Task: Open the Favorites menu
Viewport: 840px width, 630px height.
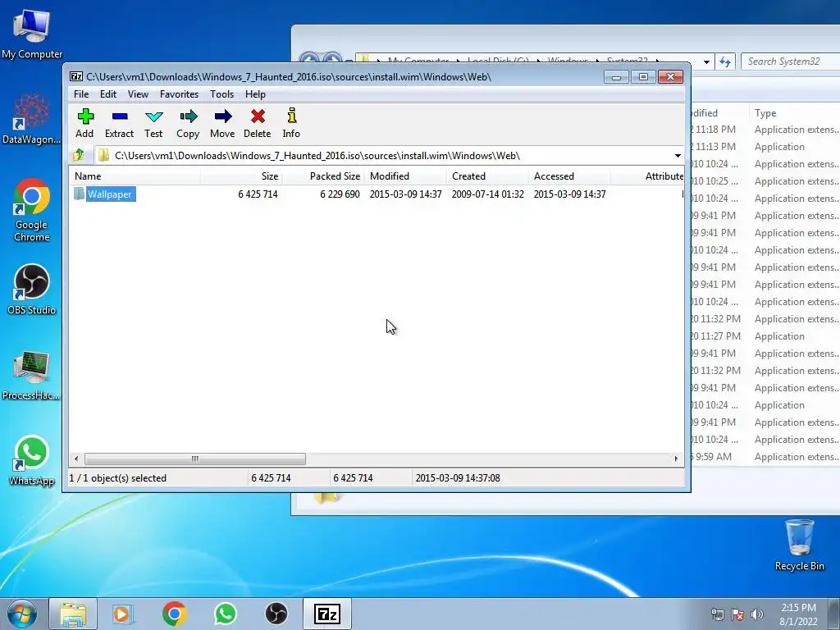Action: click(x=180, y=94)
